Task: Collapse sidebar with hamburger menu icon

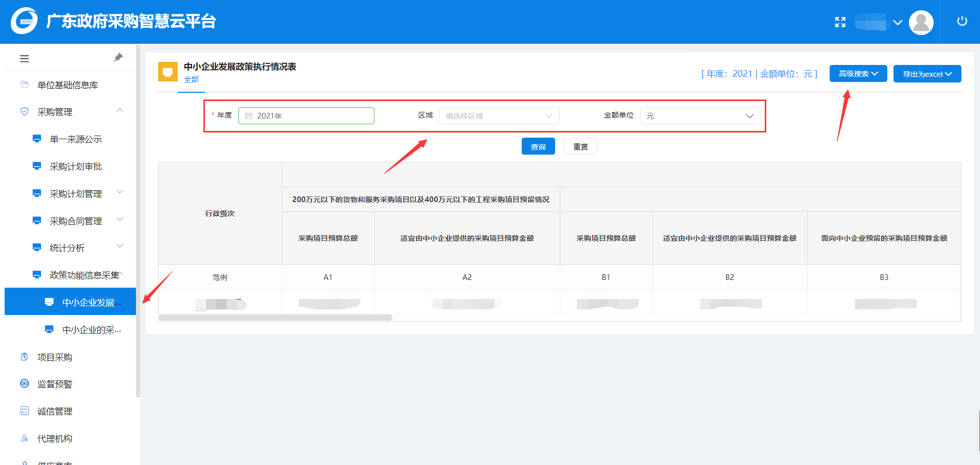Action: coord(24,59)
